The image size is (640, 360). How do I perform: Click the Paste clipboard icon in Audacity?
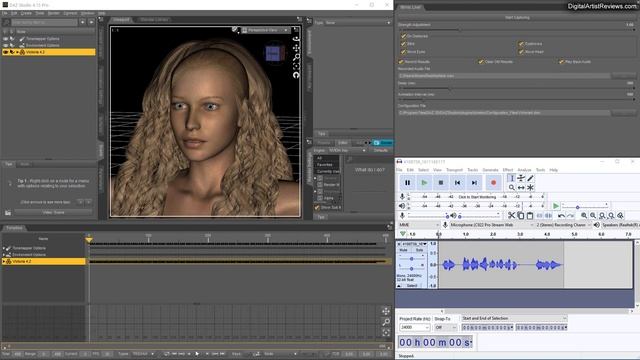coord(530,216)
